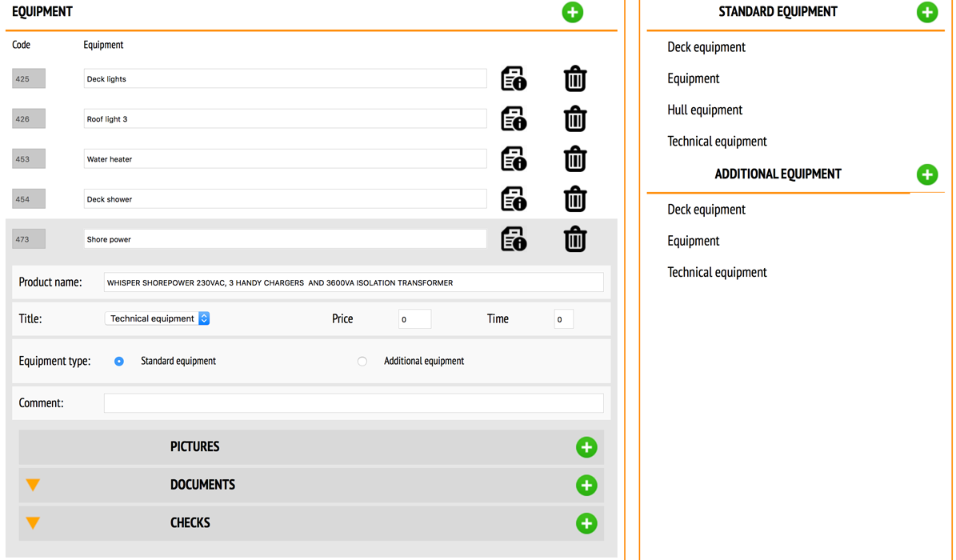Image resolution: width=956 pixels, height=560 pixels.
Task: Open details icon for Deck lights row
Action: point(514,79)
